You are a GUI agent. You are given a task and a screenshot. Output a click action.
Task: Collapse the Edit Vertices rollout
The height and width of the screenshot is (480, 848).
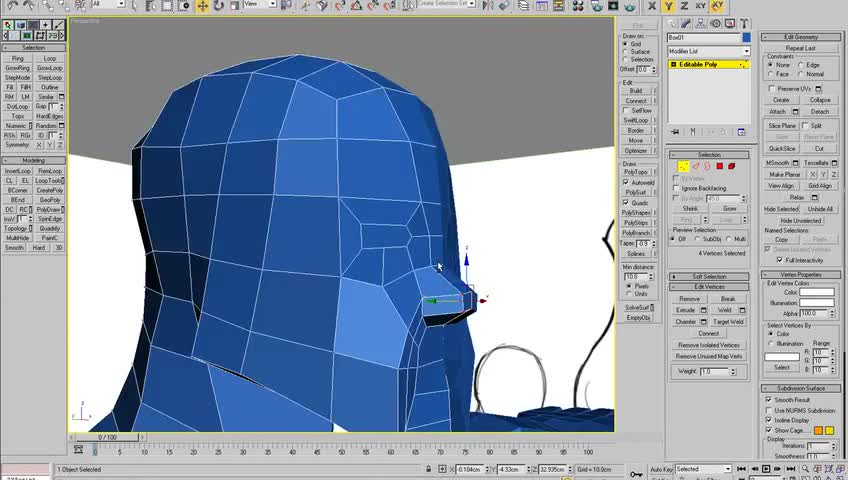[709, 287]
